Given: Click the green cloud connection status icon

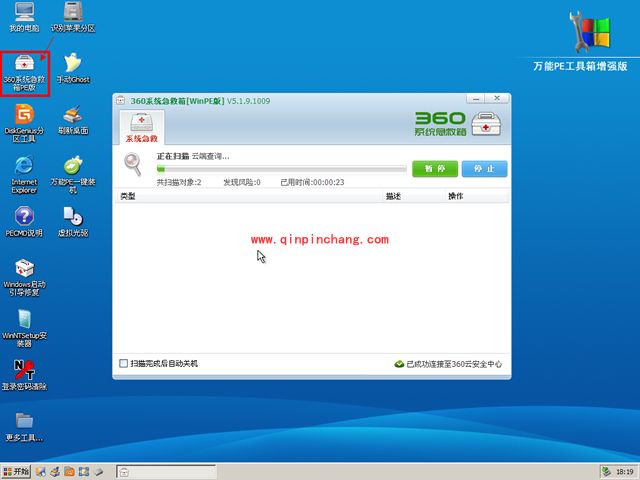Looking at the screenshot, I should 399,364.
